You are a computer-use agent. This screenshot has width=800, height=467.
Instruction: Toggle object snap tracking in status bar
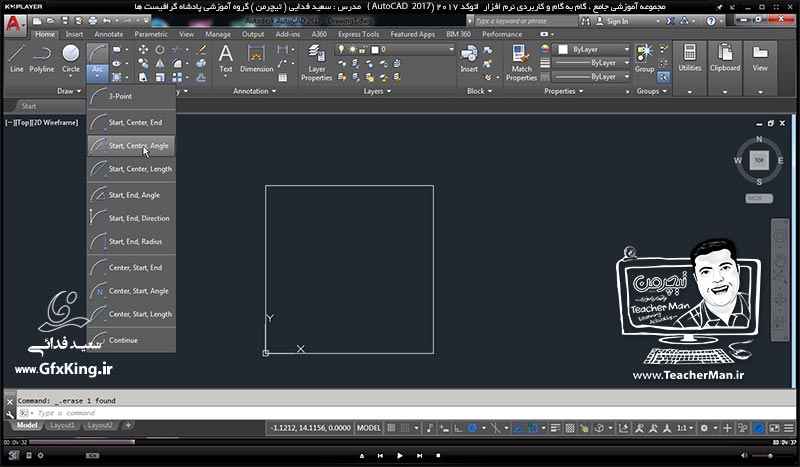(x=519, y=428)
